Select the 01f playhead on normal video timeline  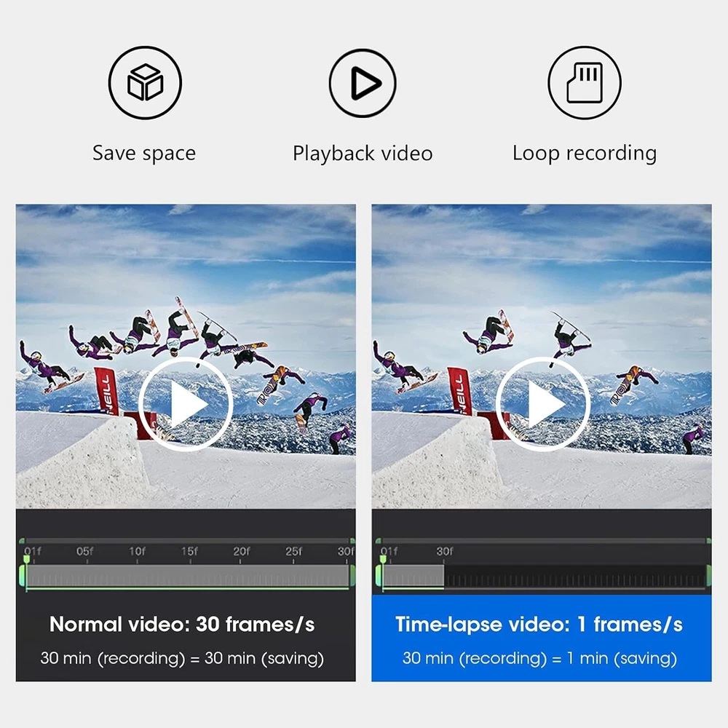[27, 560]
